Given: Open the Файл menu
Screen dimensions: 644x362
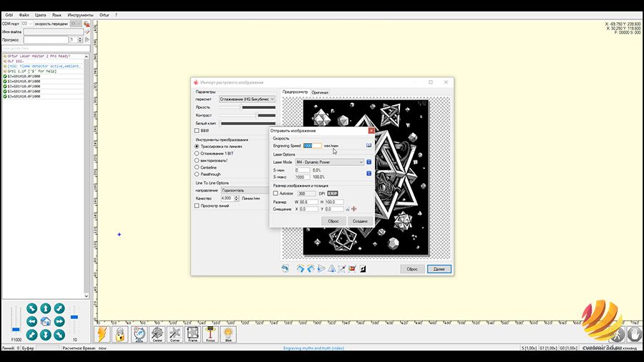Looking at the screenshot, I should coord(24,15).
